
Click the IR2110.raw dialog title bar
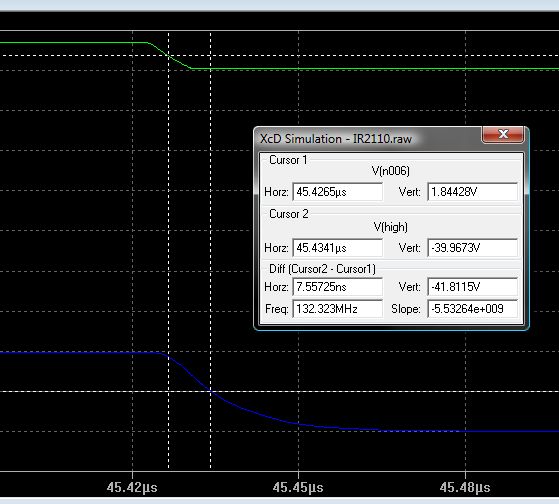pyautogui.click(x=367, y=139)
